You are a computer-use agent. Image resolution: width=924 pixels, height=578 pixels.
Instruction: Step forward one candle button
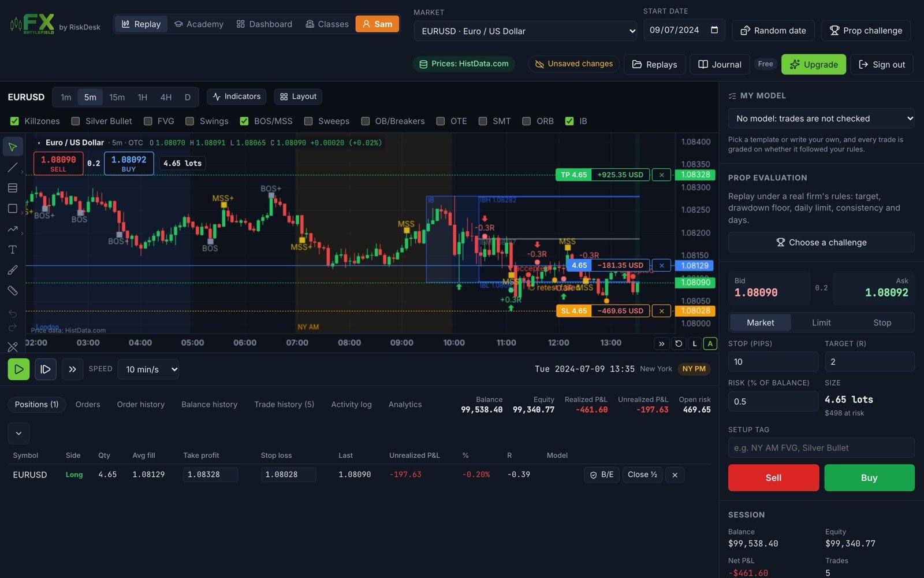(46, 369)
